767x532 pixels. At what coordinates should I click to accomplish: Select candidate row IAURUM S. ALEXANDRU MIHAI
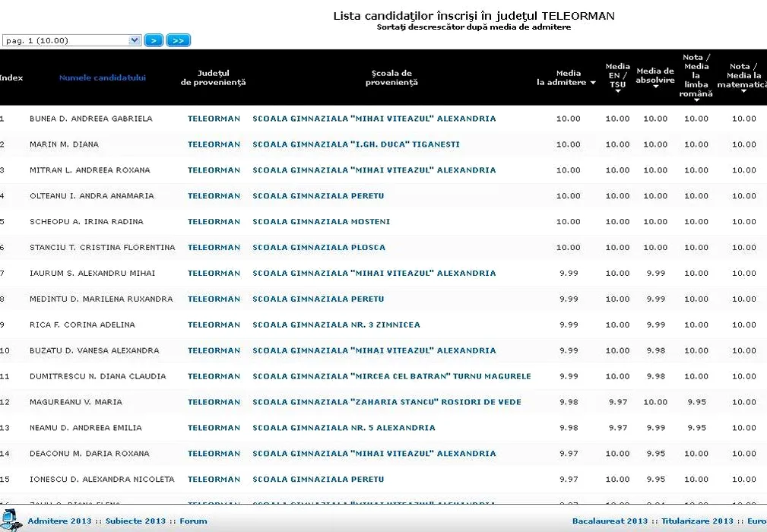pos(84,274)
